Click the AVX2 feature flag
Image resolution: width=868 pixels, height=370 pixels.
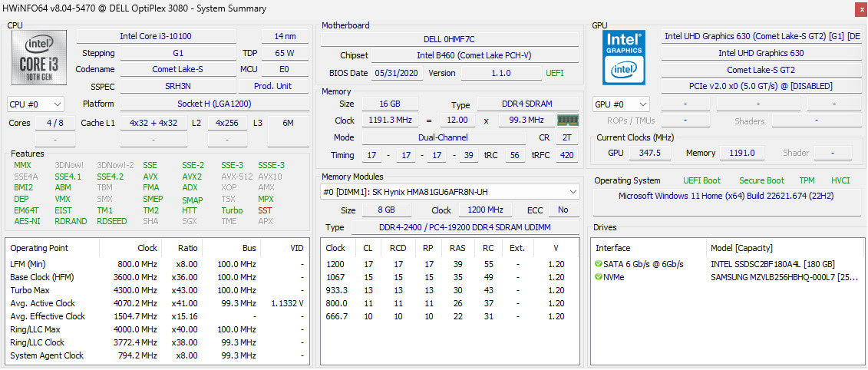point(192,177)
